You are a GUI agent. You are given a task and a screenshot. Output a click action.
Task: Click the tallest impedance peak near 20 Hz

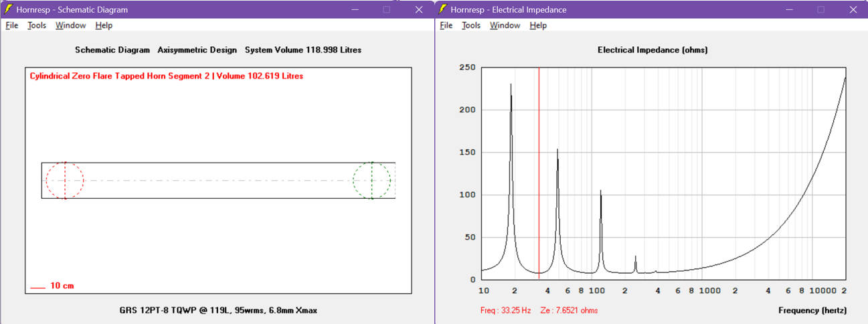[511, 85]
